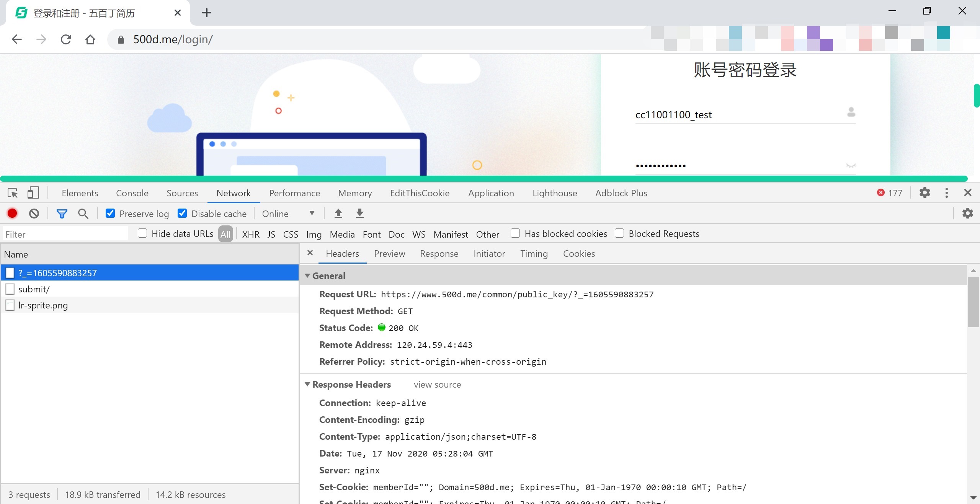The height and width of the screenshot is (504, 980).
Task: Filter requests by XHR
Action: click(x=251, y=234)
